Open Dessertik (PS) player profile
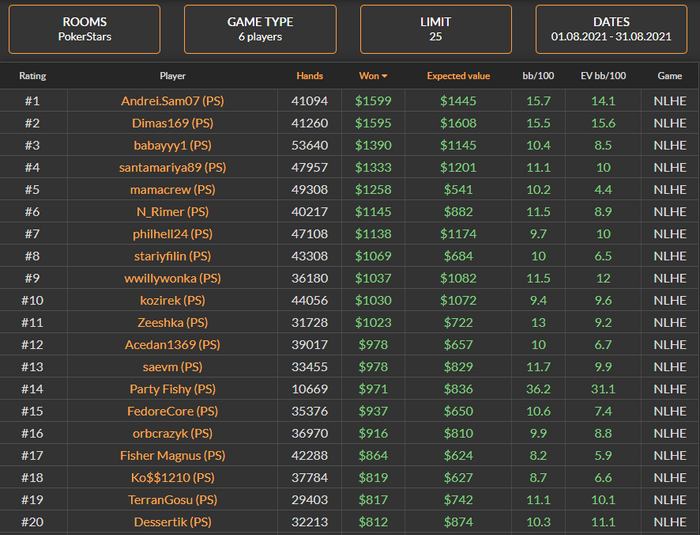The width and height of the screenshot is (700, 535). (x=172, y=522)
